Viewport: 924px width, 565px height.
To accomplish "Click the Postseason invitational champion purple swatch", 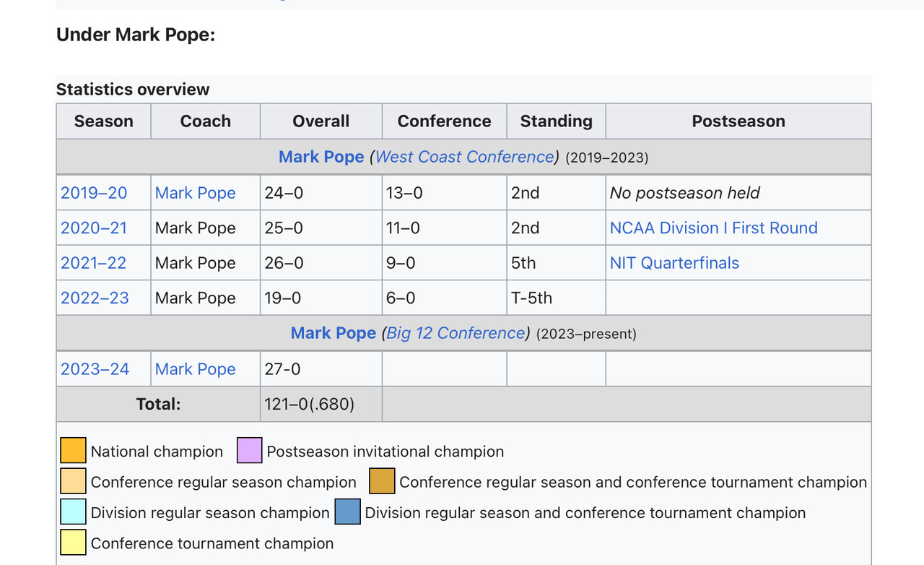I will click(x=250, y=450).
